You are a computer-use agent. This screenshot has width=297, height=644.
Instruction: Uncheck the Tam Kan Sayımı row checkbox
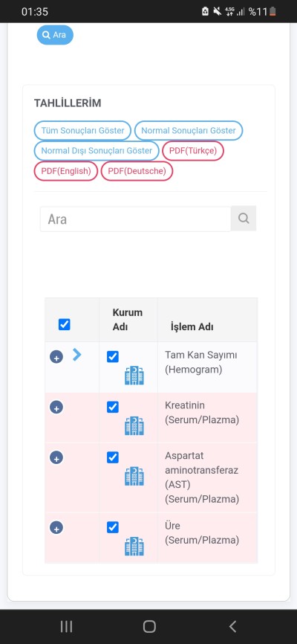click(x=113, y=356)
